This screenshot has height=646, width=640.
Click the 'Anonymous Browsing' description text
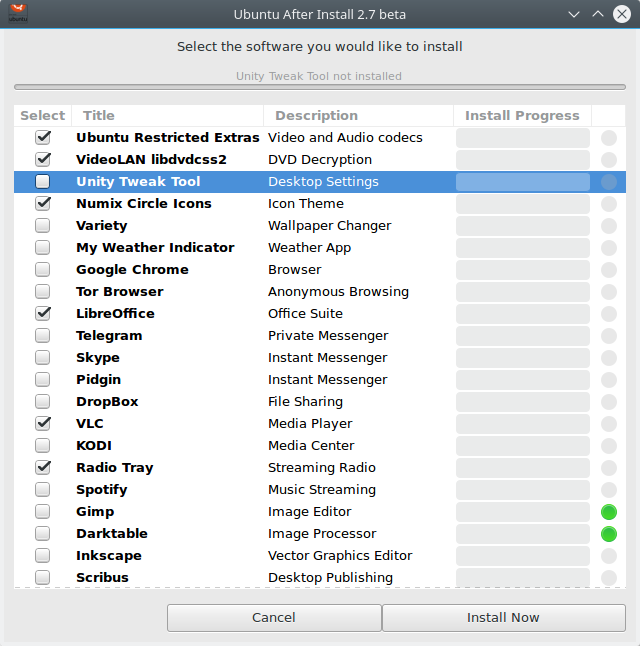tap(338, 292)
